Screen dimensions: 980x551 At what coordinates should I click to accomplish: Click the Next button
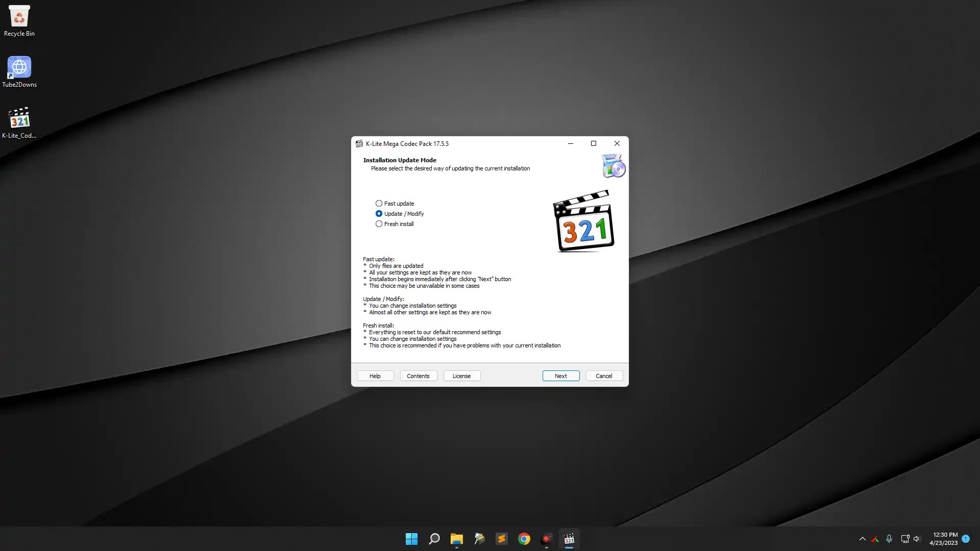(560, 376)
